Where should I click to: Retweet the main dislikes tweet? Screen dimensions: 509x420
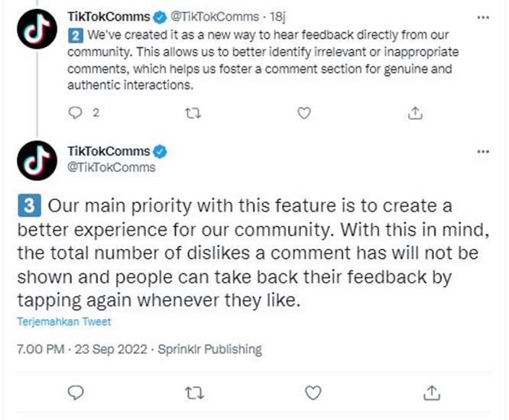click(193, 393)
